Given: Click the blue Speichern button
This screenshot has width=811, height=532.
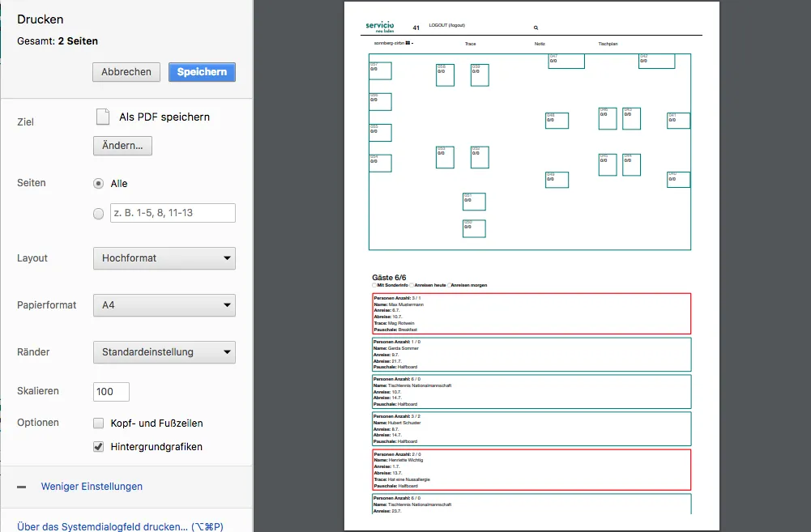Looking at the screenshot, I should point(202,72).
